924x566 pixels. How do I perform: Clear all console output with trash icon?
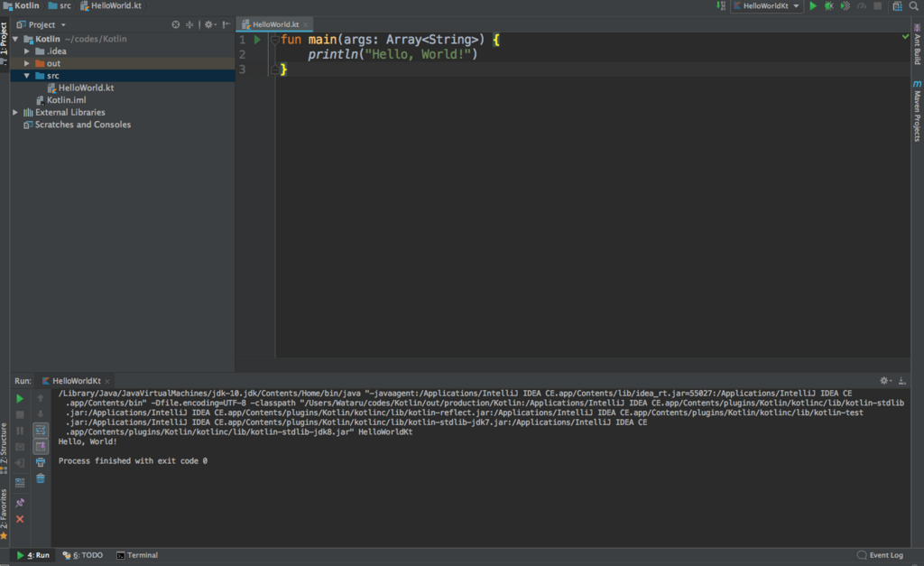tap(40, 478)
